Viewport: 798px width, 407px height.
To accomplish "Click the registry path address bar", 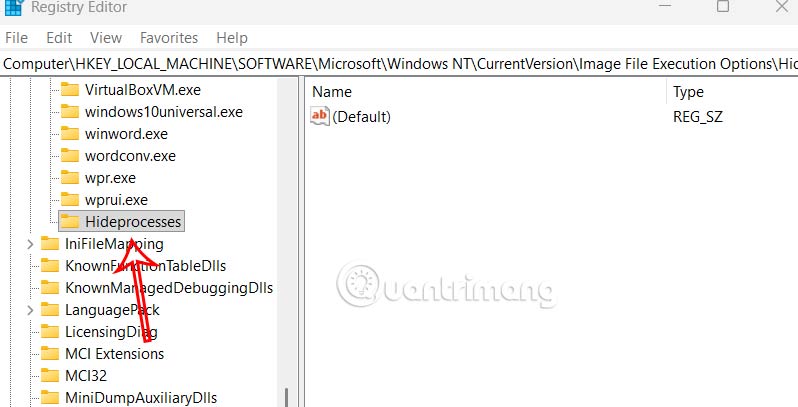I will click(399, 64).
